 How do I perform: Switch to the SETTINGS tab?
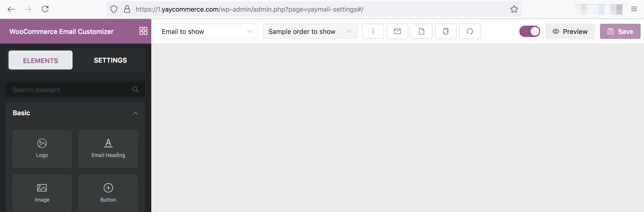pos(110,60)
